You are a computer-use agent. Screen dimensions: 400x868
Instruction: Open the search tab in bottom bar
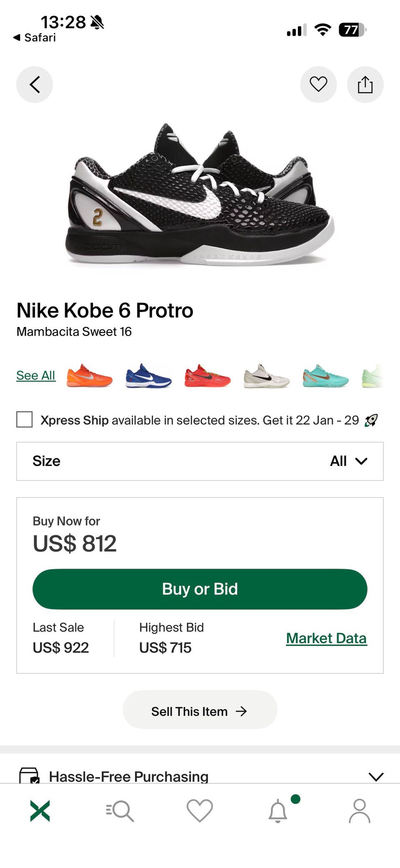pyautogui.click(x=120, y=811)
